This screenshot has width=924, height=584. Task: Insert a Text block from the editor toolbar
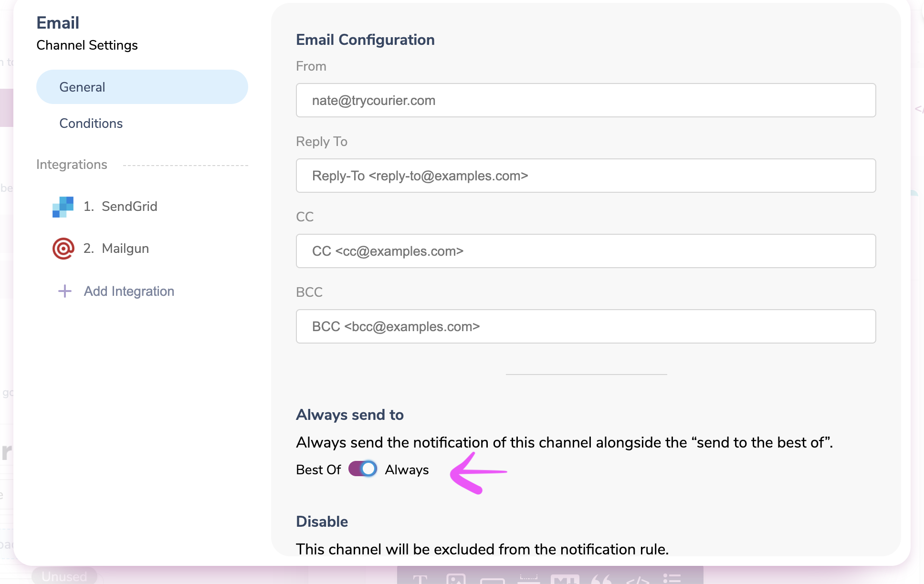point(420,579)
